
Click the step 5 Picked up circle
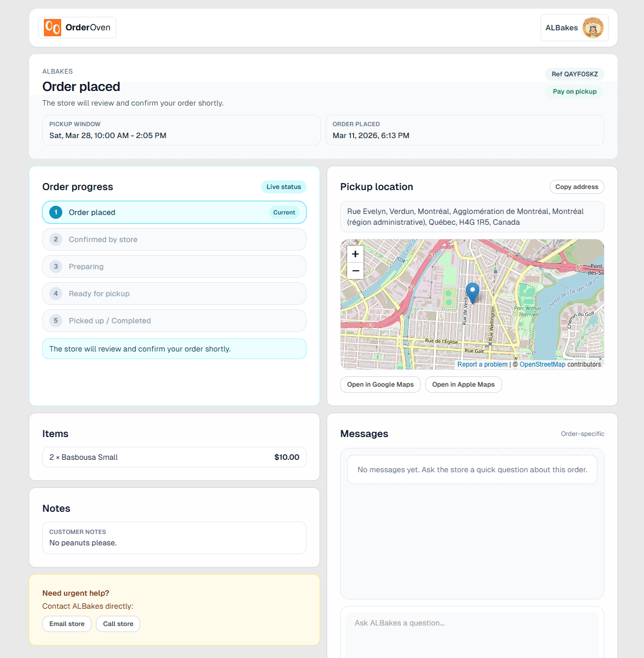[55, 321]
